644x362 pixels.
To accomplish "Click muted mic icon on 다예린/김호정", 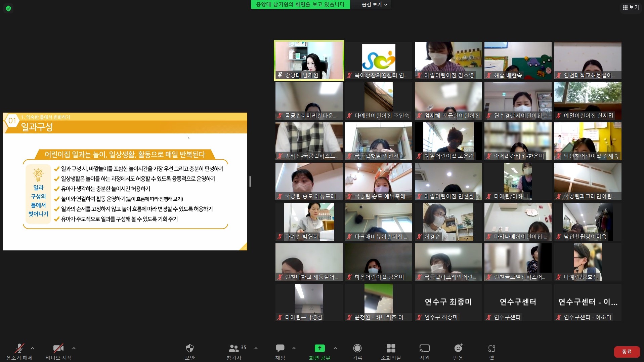I will 559,277.
